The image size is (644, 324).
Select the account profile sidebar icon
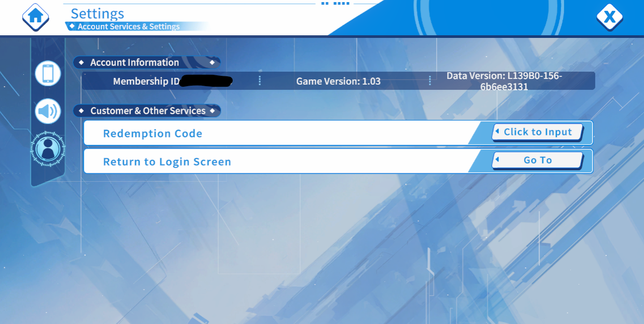point(48,150)
